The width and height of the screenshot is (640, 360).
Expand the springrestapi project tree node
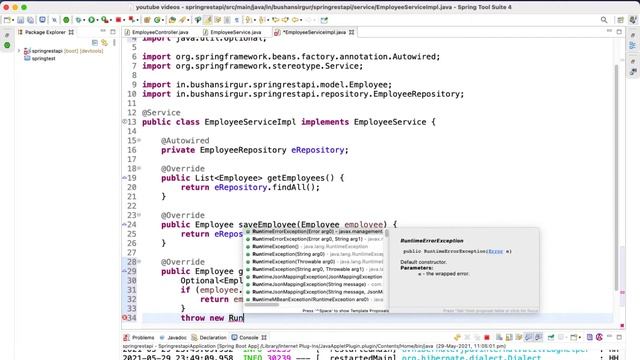pyautogui.click(x=19, y=51)
